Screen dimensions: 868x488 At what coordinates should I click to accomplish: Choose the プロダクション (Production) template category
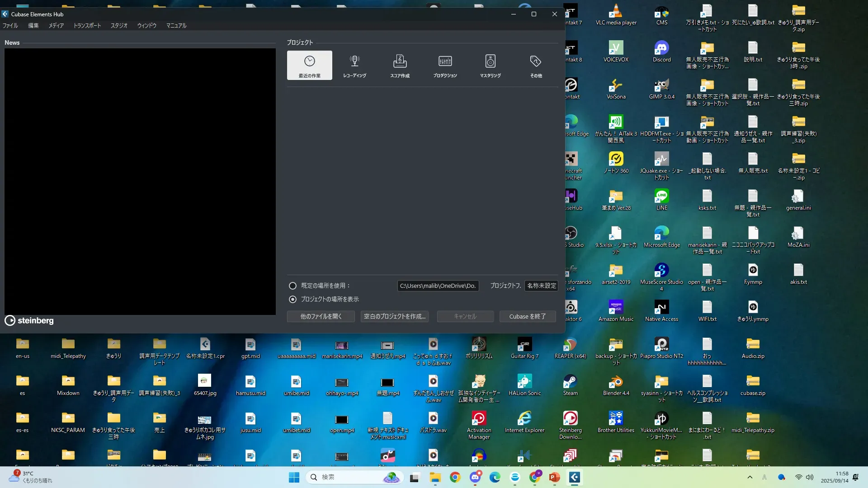pyautogui.click(x=445, y=66)
